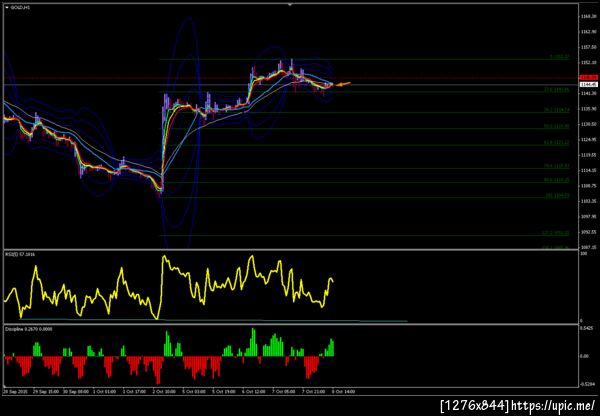The height and width of the screenshot is (416, 600).
Task: Select the RSI(5) indicator label
Action: pos(19,254)
